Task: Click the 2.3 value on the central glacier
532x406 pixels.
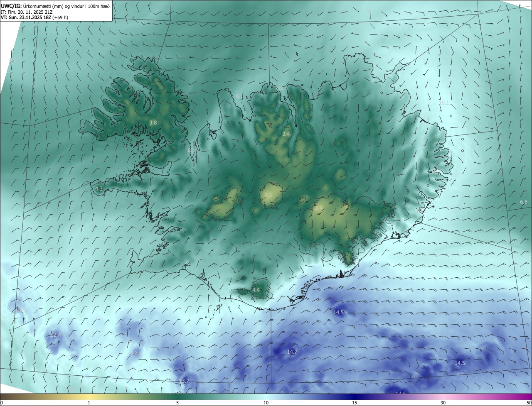Action: (x=268, y=195)
